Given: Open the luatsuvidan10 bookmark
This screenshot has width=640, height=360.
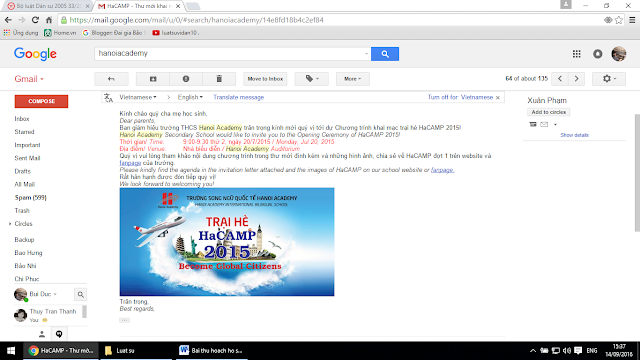Looking at the screenshot, I should (176, 33).
